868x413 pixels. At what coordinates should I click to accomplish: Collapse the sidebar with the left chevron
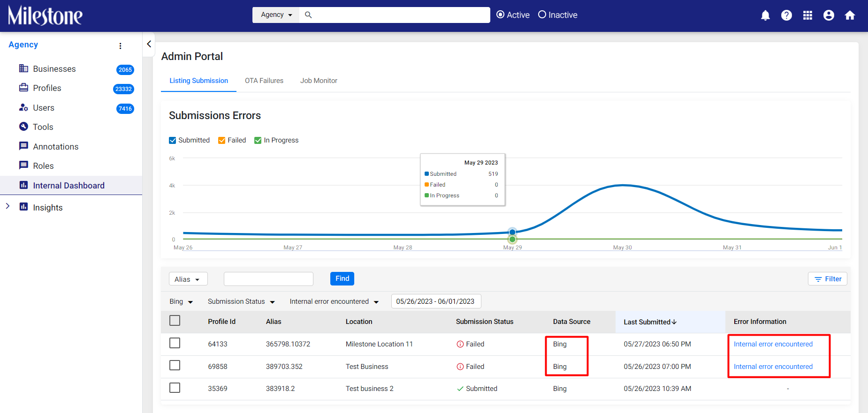tap(149, 44)
